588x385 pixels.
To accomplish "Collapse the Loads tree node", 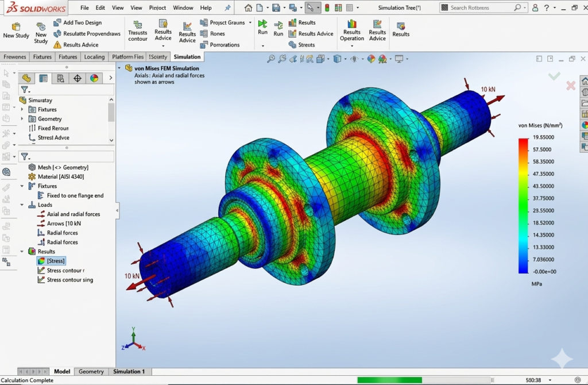I will tap(22, 205).
